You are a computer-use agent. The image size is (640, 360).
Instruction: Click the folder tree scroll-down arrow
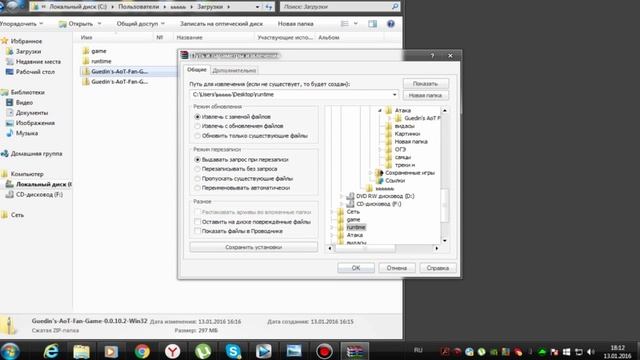coord(444,241)
